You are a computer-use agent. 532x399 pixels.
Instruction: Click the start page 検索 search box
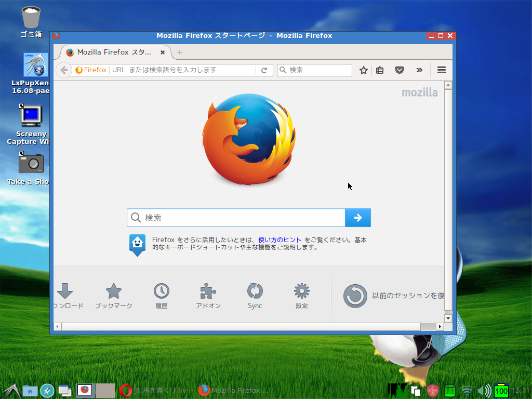coord(236,218)
